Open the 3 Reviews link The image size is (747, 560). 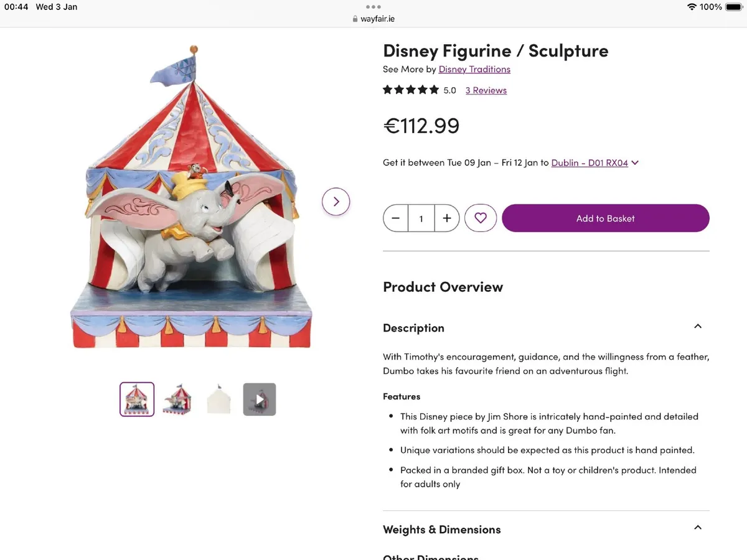486,90
